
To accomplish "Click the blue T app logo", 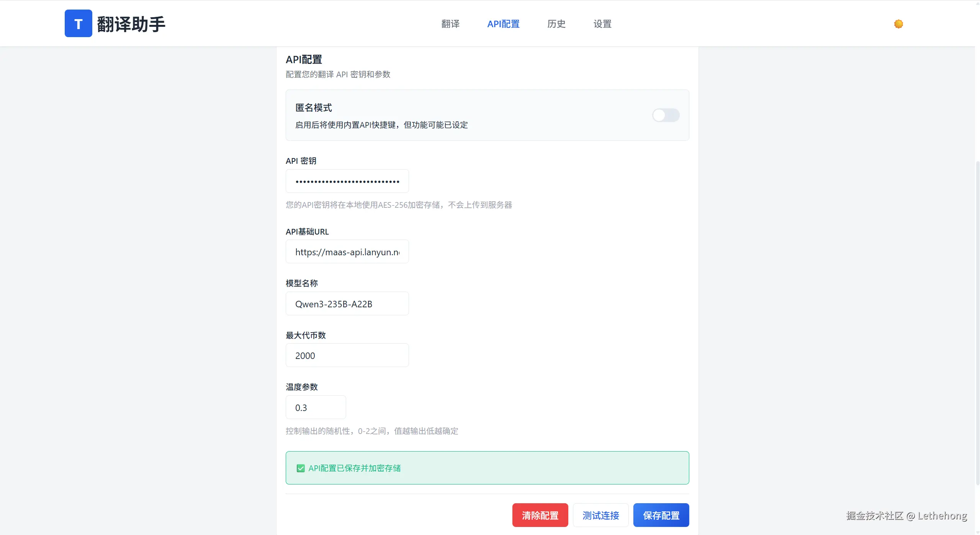I will point(78,23).
